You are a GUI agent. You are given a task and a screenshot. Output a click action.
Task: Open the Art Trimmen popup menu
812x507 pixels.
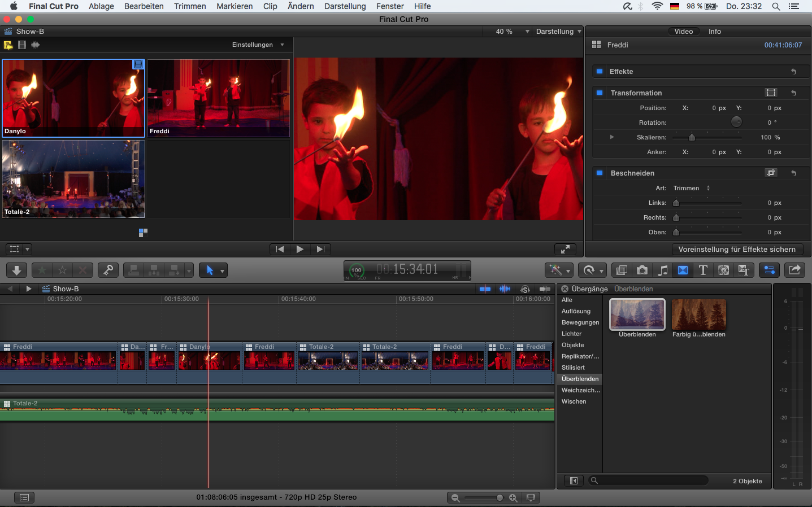point(691,188)
